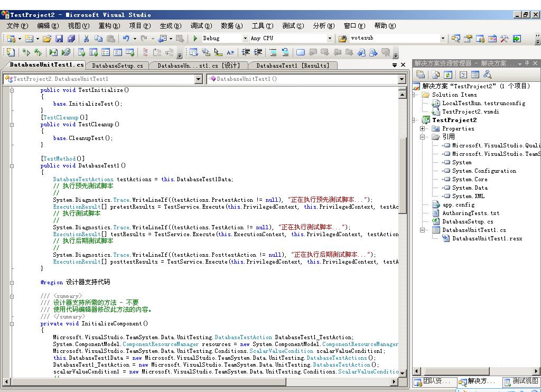Image resolution: width=541 pixels, height=392 pixels.
Task: Cut selection with the scissors icon
Action: click(87, 39)
